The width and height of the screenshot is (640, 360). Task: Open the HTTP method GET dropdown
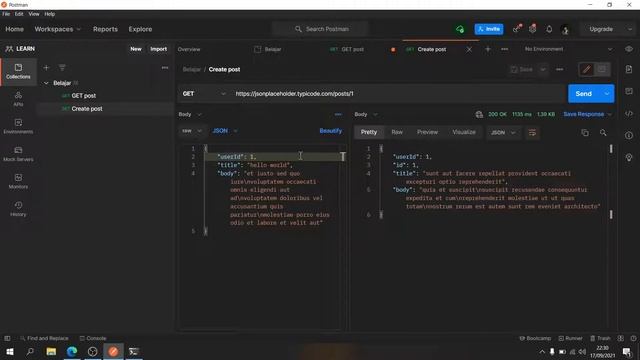(x=204, y=94)
